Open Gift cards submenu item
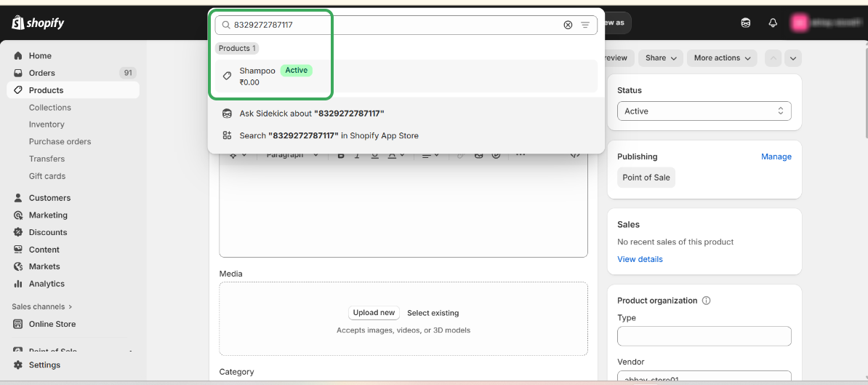 [47, 176]
